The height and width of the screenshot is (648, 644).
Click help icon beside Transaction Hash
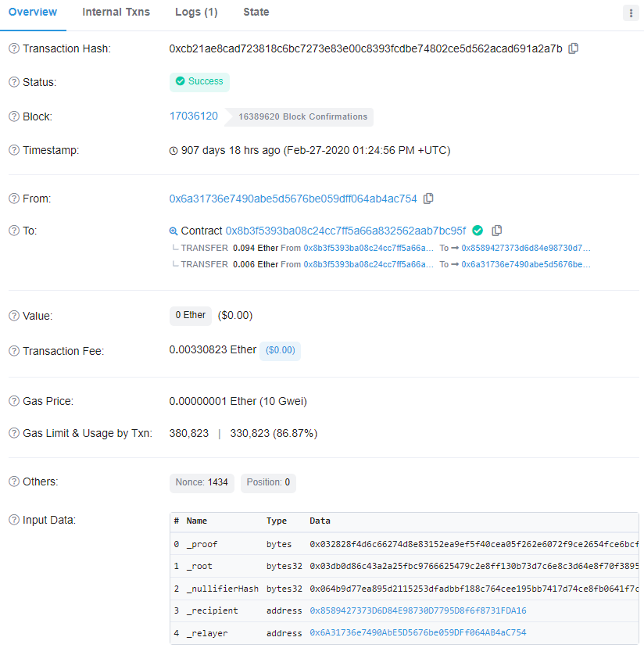(x=13, y=48)
